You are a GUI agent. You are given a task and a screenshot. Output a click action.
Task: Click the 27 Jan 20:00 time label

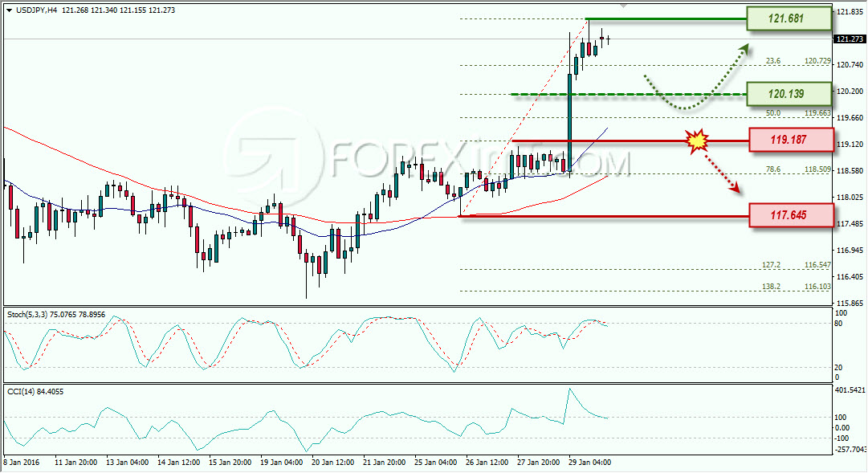(x=539, y=463)
